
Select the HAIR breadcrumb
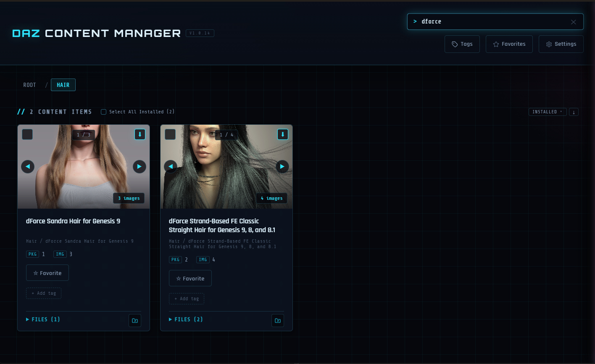63,85
